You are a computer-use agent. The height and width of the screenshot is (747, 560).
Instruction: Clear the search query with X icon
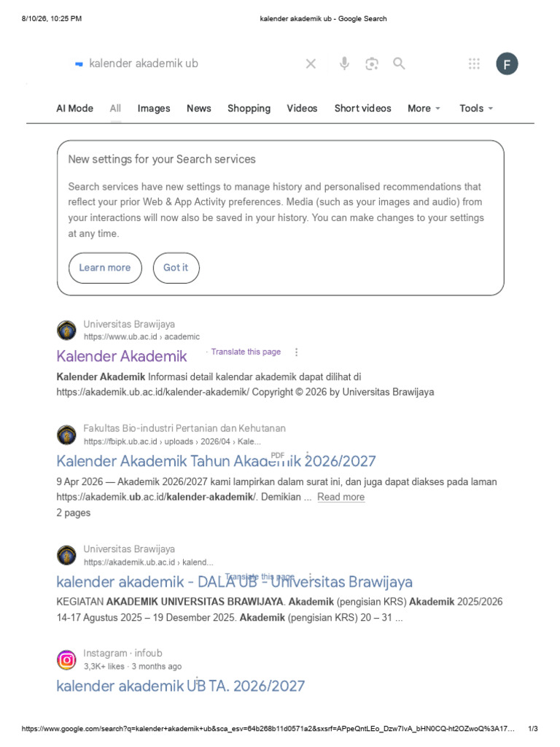click(x=311, y=63)
